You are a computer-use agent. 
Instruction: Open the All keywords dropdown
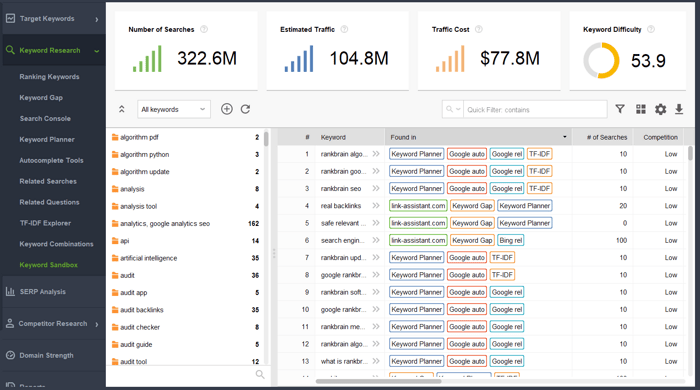[174, 109]
